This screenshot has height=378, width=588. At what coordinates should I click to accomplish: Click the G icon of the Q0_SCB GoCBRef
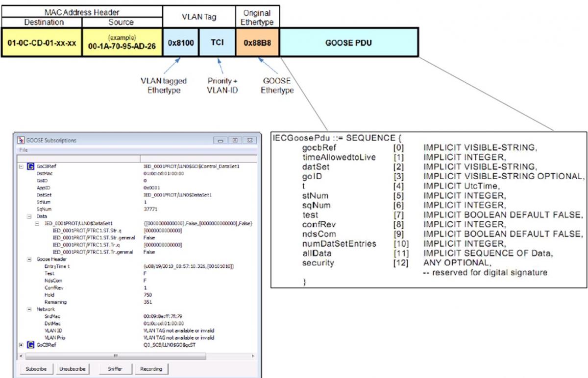[x=31, y=345]
